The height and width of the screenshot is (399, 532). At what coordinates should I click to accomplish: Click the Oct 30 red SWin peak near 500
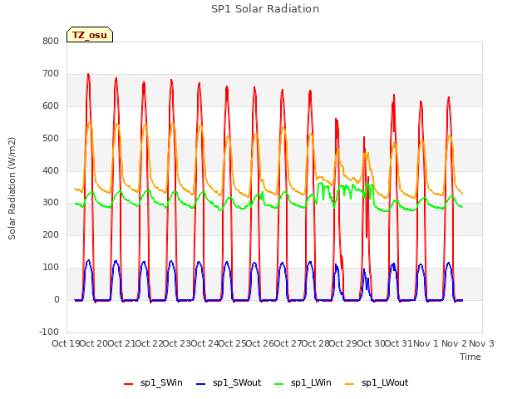(364, 137)
